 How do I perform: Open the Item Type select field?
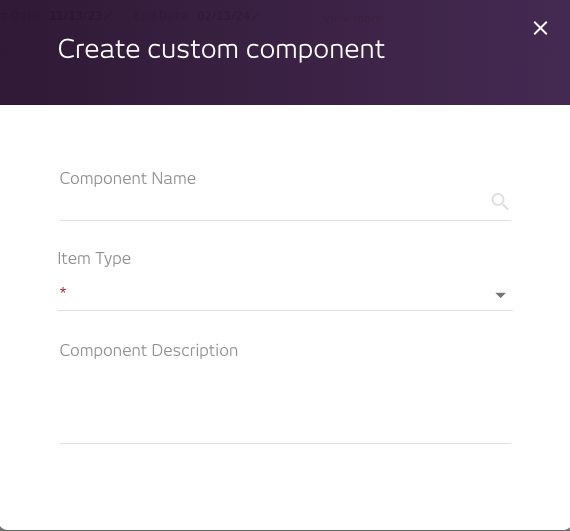click(285, 295)
